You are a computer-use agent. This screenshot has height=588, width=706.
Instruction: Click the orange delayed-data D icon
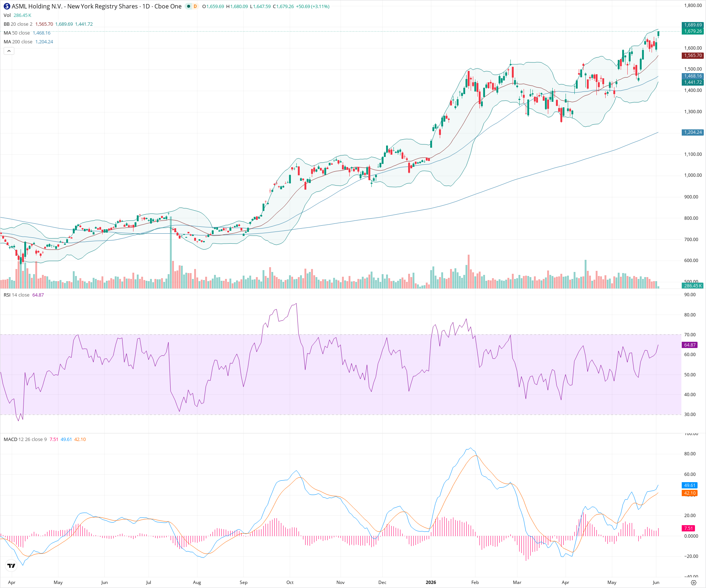195,6
